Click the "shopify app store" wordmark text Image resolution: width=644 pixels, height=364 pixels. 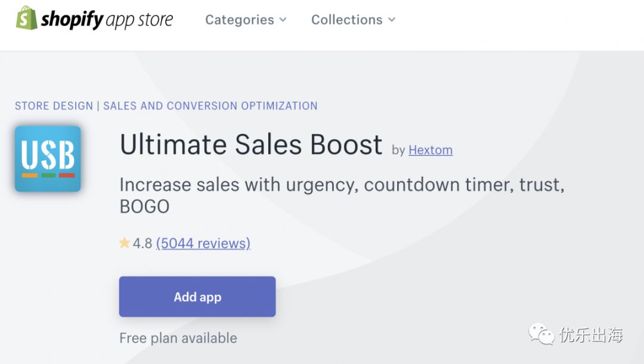pos(107,20)
